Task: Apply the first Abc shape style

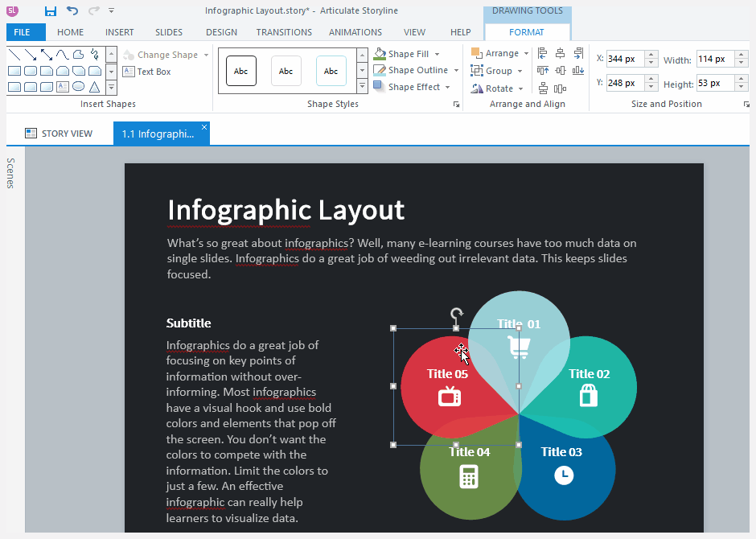Action: click(x=240, y=70)
